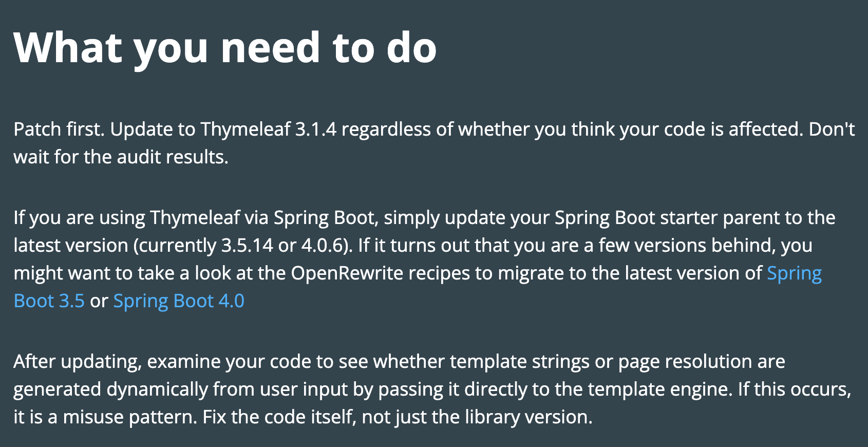Click the 'What you need to do' heading
This screenshot has height=447, width=868.
(225, 48)
